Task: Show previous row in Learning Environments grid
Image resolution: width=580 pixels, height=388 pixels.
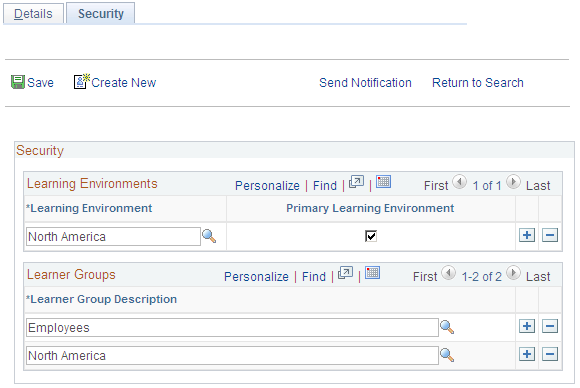Action: point(460,182)
